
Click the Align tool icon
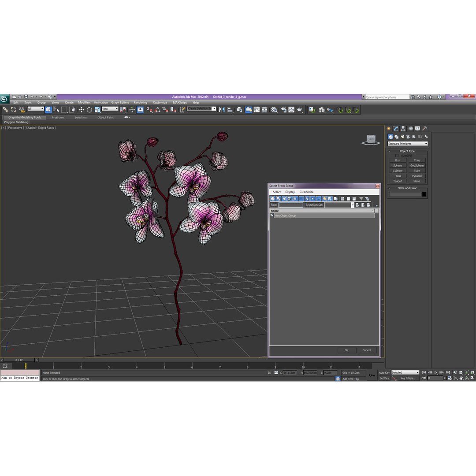click(230, 110)
